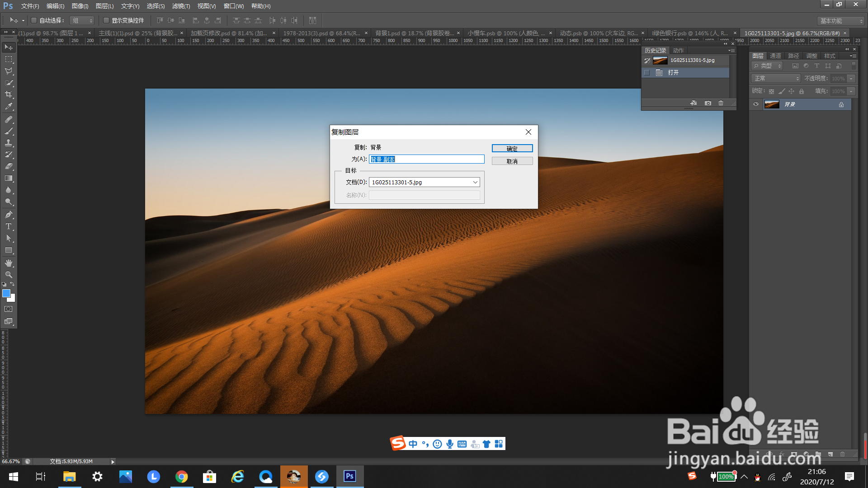The image size is (868, 488).
Task: Select the Horizontal Type tool
Action: tap(9, 226)
